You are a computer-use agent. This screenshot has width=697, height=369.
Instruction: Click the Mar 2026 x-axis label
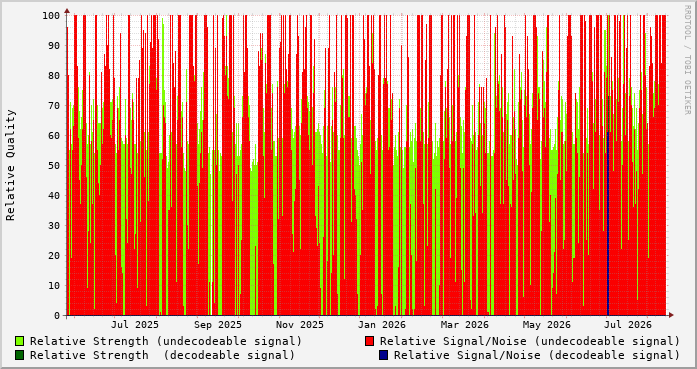click(465, 325)
